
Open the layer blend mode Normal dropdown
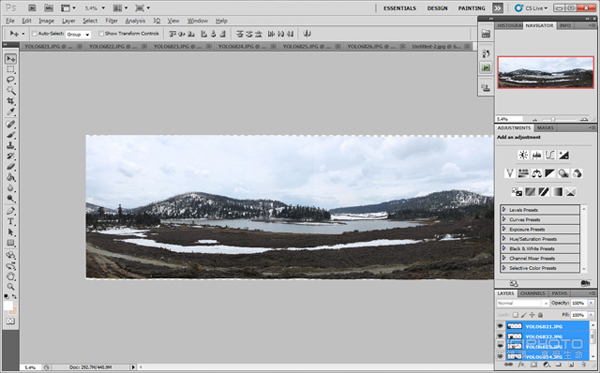[523, 303]
